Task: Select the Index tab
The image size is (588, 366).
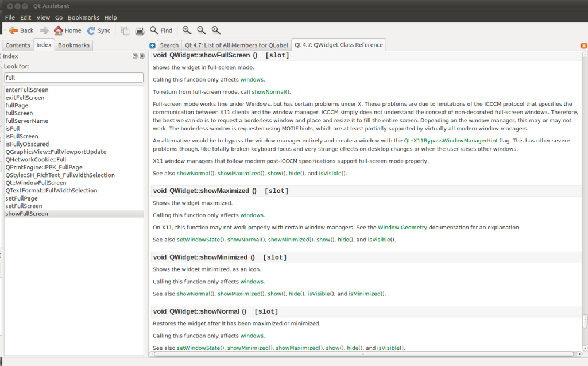Action: [x=44, y=45]
